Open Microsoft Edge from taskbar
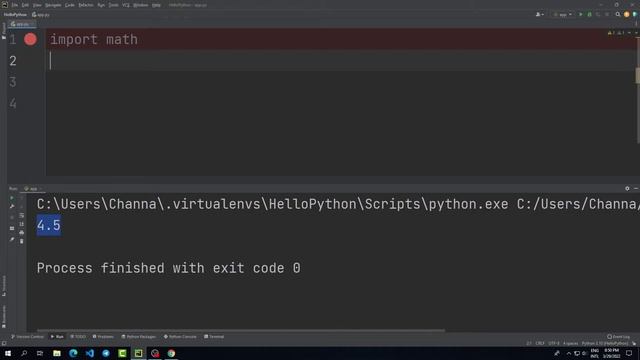Image resolution: width=640 pixels, height=360 pixels. click(x=73, y=353)
